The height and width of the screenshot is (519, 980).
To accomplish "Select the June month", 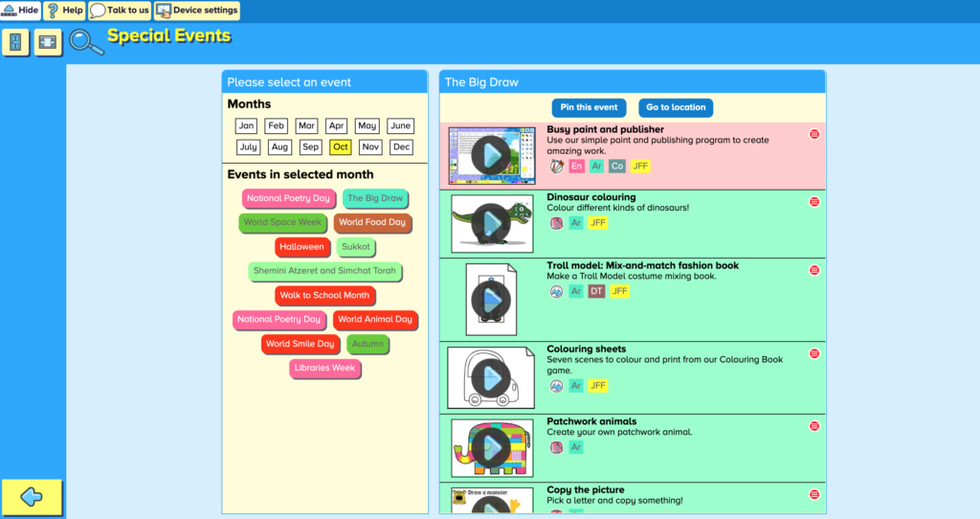I will tap(400, 125).
